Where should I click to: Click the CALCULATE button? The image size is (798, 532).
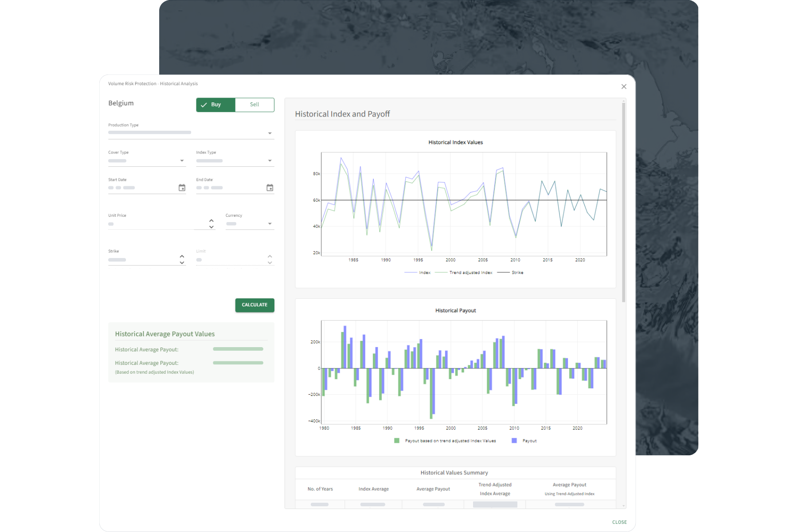[x=254, y=305]
